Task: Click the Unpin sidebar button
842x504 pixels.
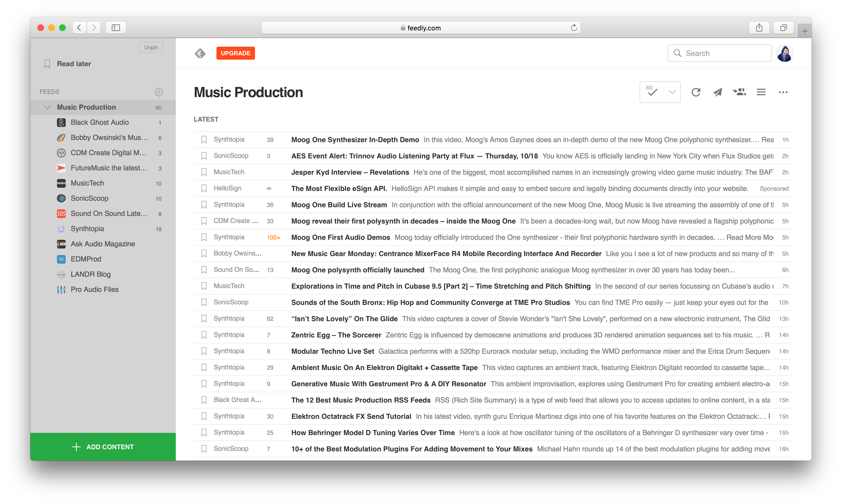Action: pyautogui.click(x=151, y=47)
